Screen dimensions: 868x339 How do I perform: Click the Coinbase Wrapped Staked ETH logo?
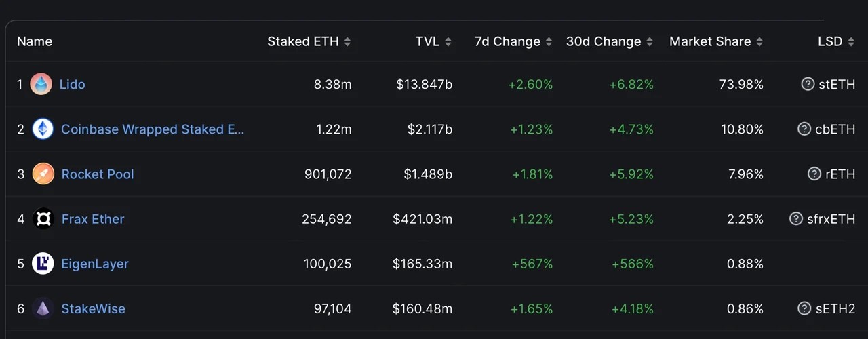click(43, 129)
